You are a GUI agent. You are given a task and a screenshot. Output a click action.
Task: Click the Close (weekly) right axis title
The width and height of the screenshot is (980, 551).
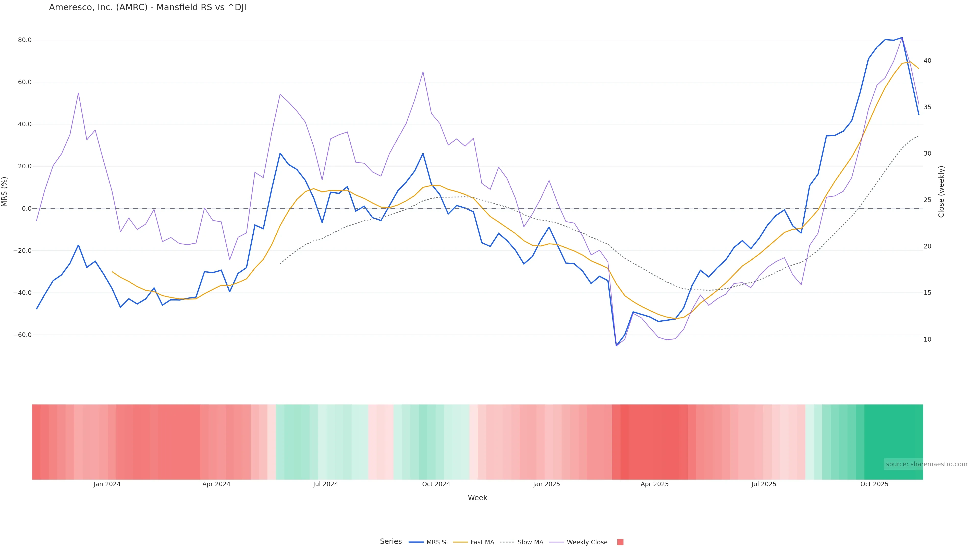[x=941, y=192]
